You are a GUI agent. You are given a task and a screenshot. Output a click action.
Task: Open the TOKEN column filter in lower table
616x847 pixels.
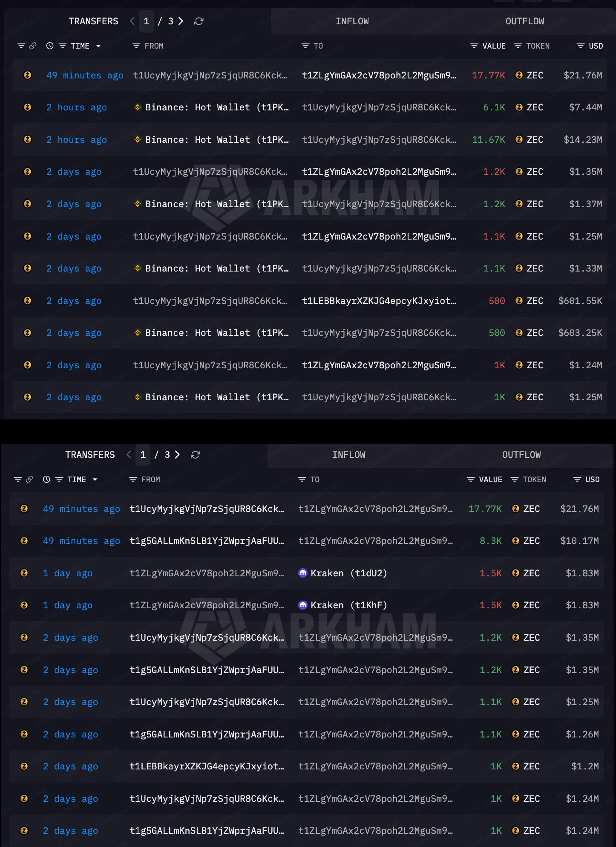point(515,479)
